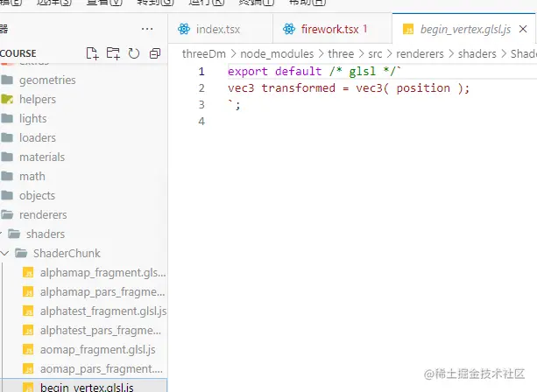537x392 pixels.
Task: Click the helpers folder icon
Action: click(x=7, y=99)
